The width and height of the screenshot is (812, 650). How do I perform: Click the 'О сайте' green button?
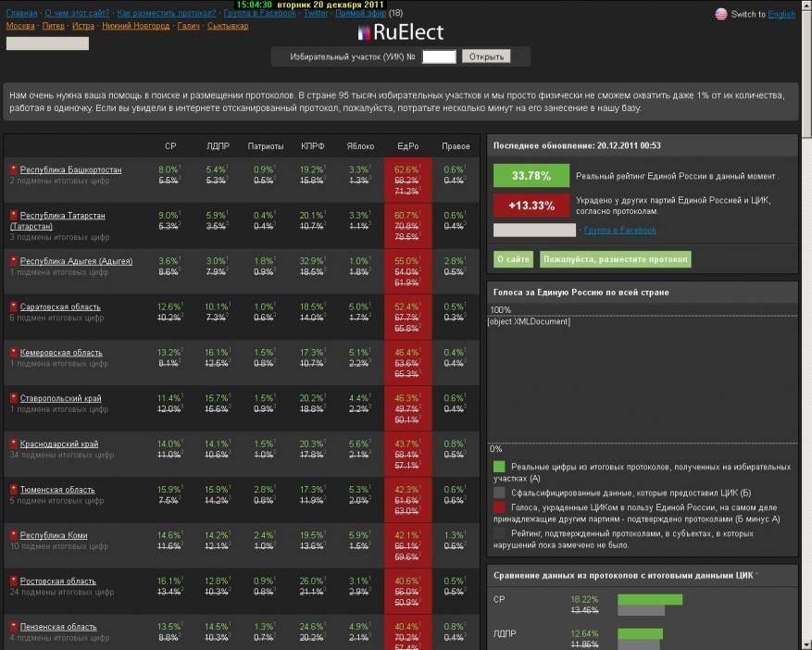point(512,259)
